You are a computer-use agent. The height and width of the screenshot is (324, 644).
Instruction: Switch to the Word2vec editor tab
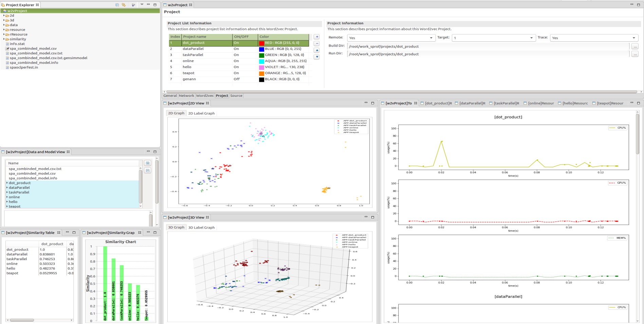pyautogui.click(x=205, y=96)
